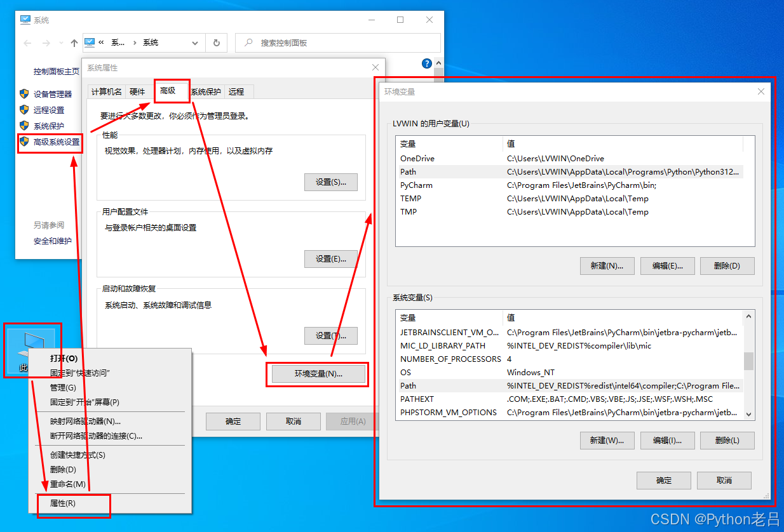
Task: Expand the address bar dropdown chevron
Action: [195, 43]
